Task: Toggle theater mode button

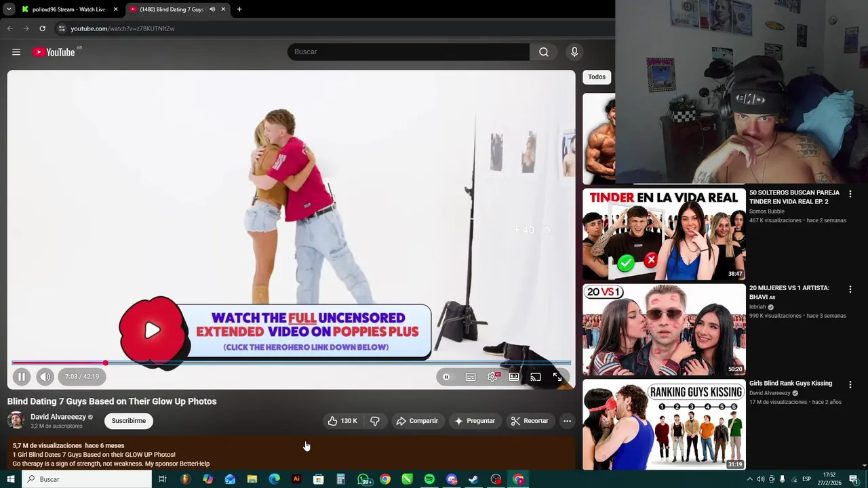Action: tap(514, 377)
